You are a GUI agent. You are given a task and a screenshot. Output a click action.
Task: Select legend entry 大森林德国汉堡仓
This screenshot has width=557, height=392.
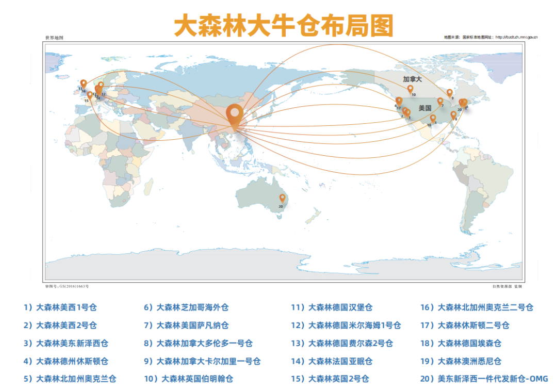tap(332, 307)
